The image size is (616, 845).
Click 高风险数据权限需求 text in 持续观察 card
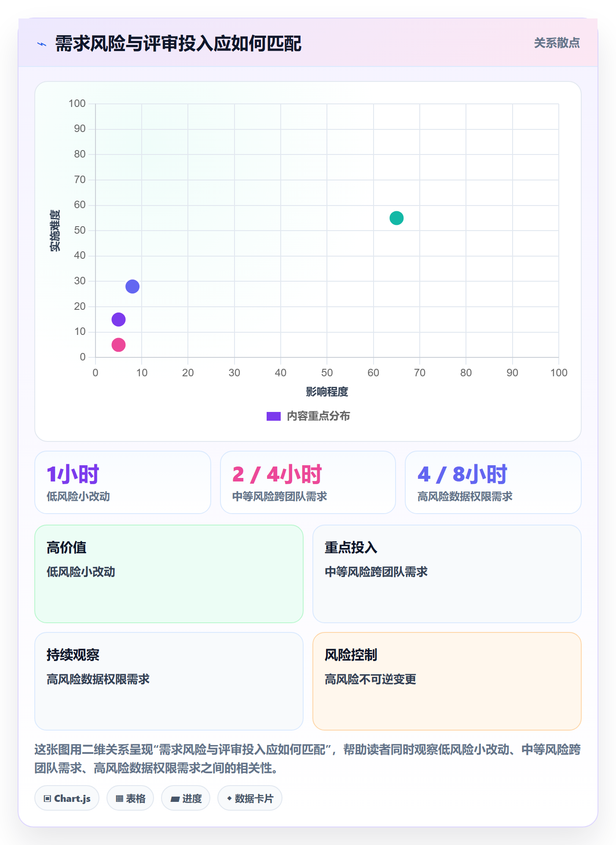pos(98,679)
